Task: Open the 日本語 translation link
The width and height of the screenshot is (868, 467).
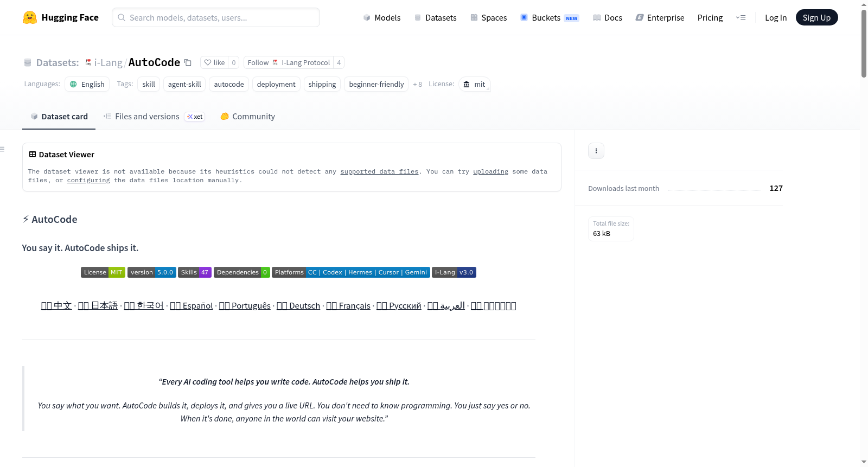Action: pos(98,306)
